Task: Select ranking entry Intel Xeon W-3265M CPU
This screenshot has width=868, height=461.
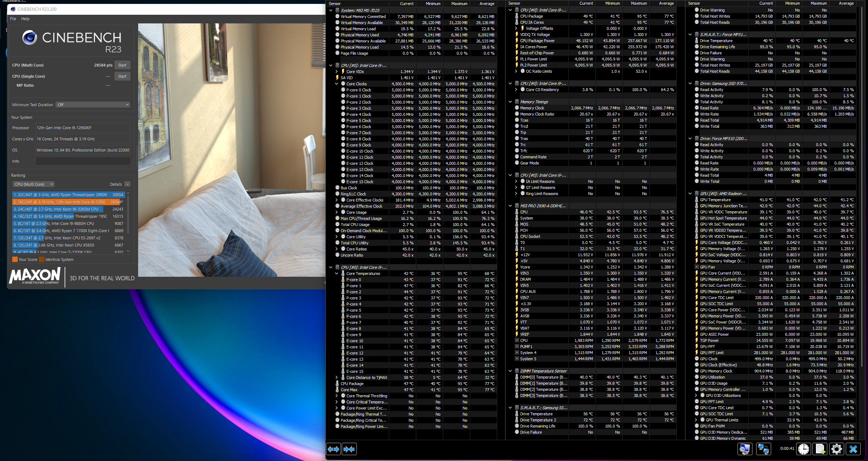Action: 68,209
